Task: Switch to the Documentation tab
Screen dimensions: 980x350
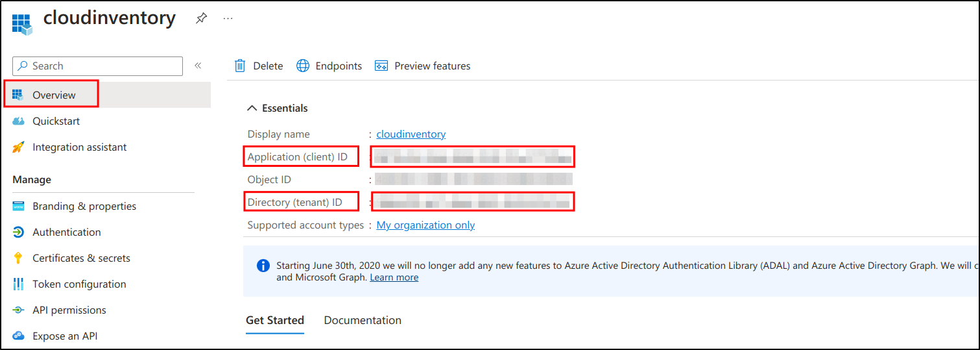Action: [363, 320]
